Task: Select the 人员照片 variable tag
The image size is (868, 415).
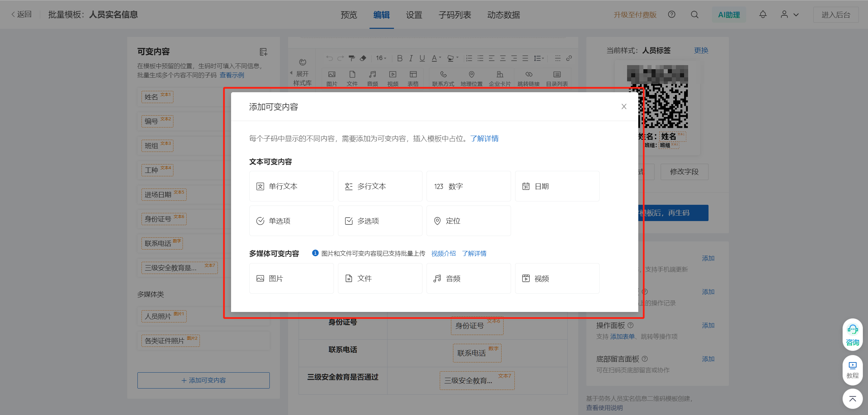Action: pyautogui.click(x=164, y=316)
